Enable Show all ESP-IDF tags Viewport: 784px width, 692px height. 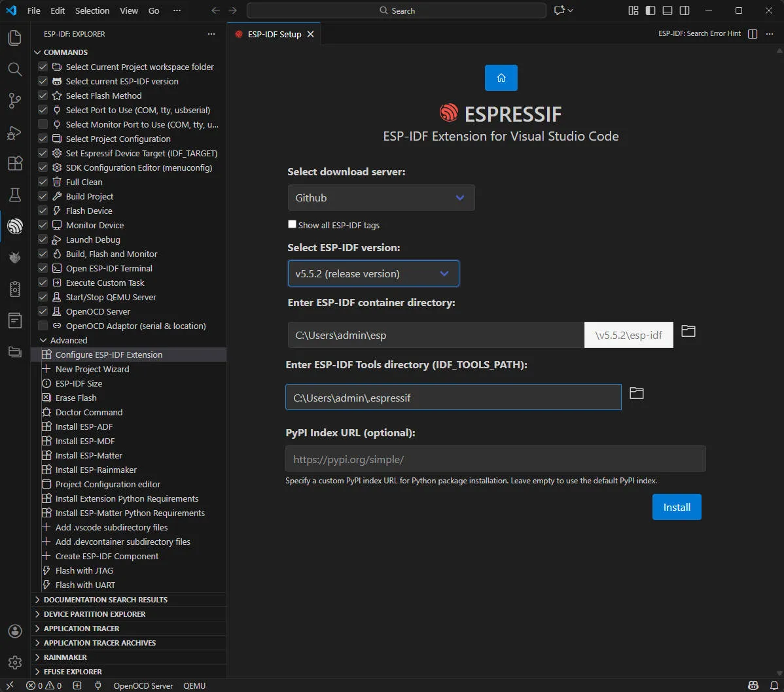click(292, 224)
